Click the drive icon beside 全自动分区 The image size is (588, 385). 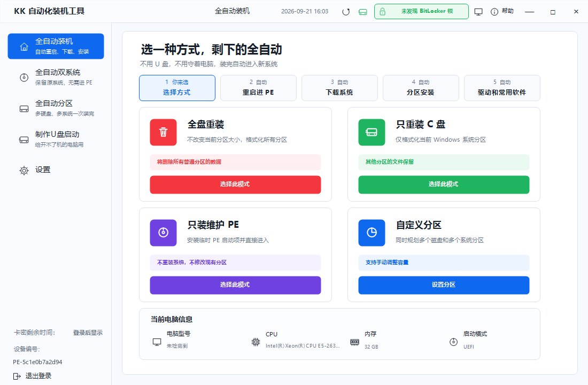tap(24, 109)
